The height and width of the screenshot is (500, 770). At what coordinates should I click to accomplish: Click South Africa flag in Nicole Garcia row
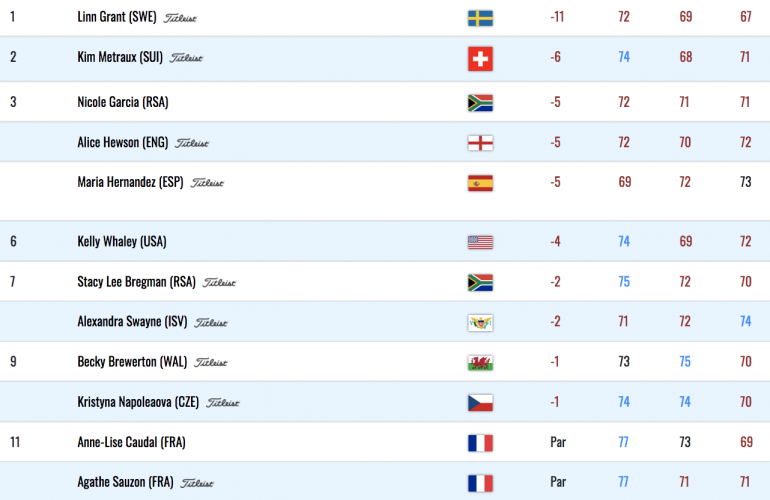click(x=480, y=103)
